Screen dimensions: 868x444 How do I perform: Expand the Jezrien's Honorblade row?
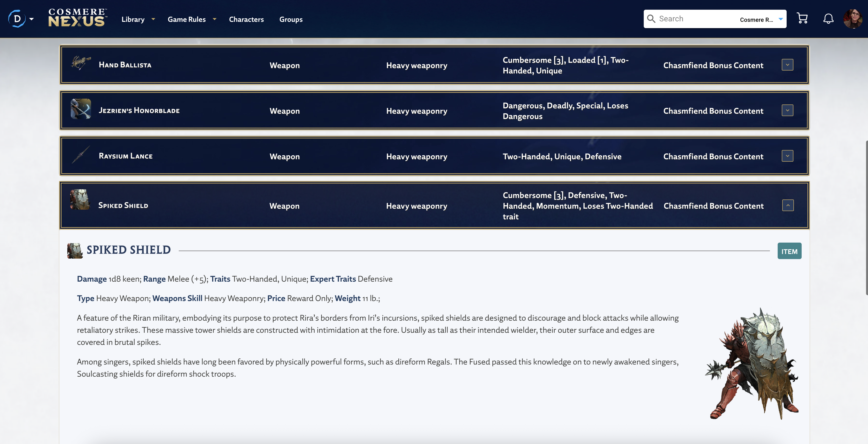pos(787,110)
